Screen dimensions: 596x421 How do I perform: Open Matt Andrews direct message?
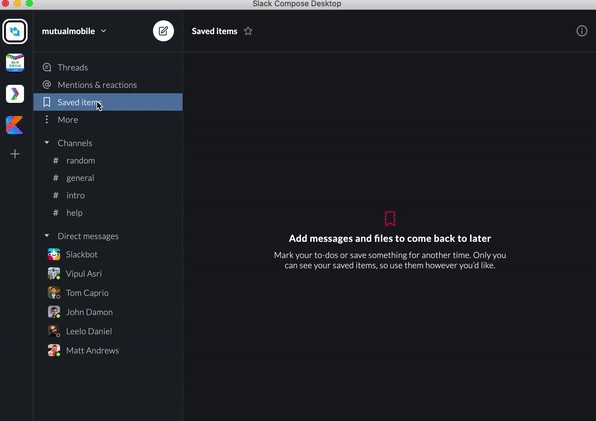pyautogui.click(x=108, y=351)
